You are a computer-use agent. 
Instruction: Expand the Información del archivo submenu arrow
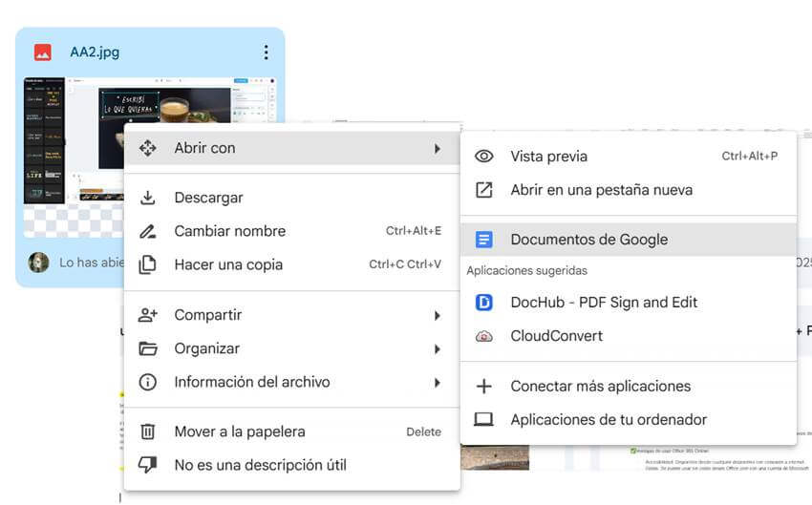(438, 383)
